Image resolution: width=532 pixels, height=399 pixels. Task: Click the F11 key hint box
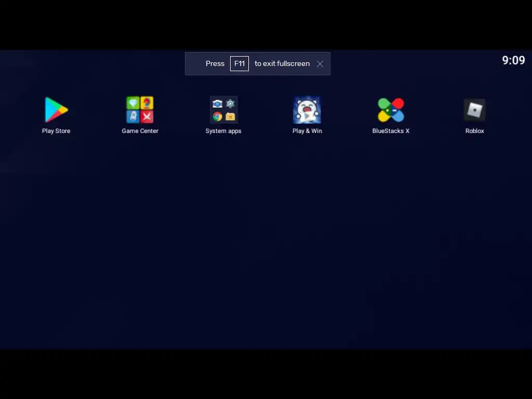pos(240,63)
